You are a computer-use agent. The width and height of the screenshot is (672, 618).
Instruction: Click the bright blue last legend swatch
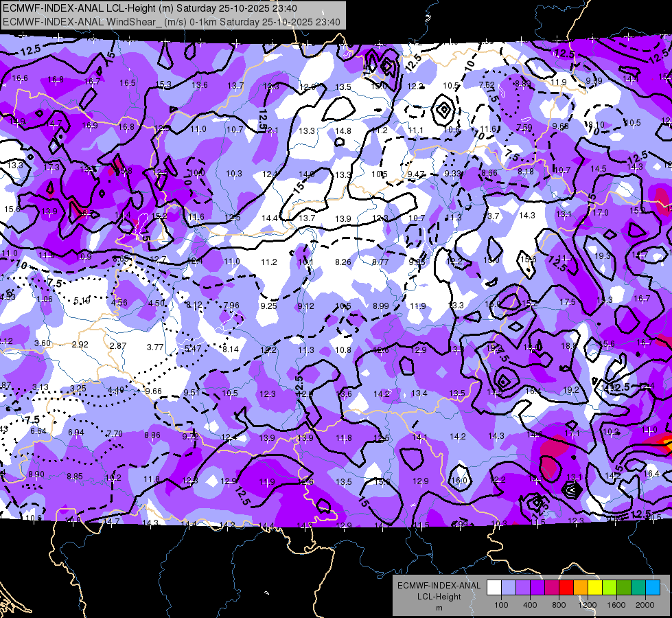point(653,588)
